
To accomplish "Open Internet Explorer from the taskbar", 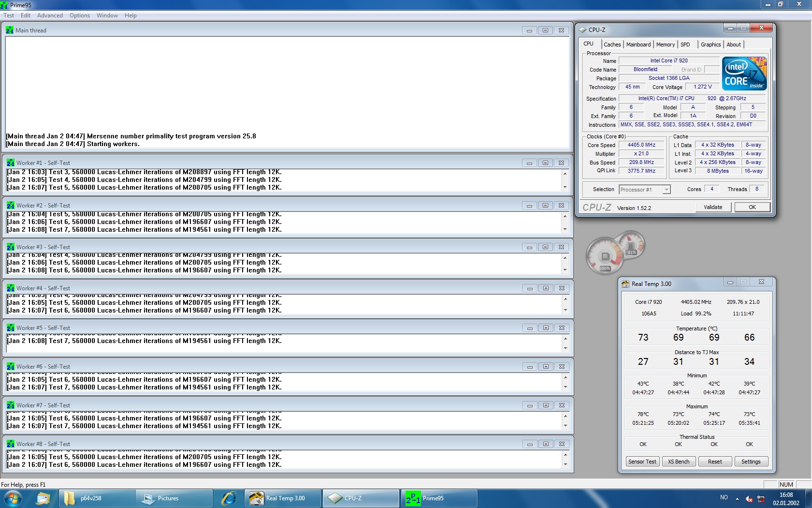I will [x=228, y=498].
